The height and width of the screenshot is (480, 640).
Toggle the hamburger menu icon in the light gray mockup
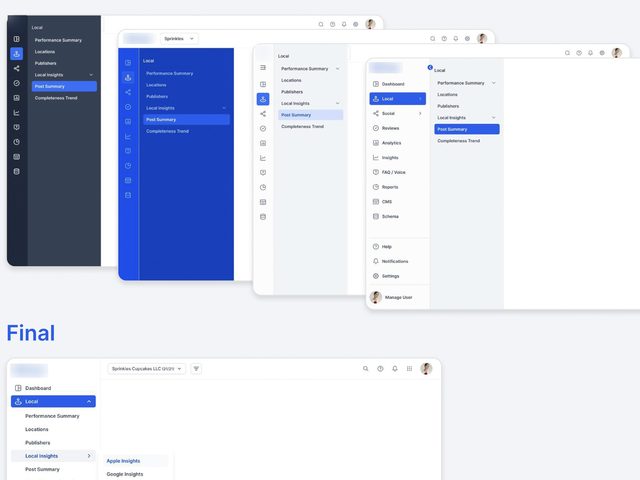[263, 67]
